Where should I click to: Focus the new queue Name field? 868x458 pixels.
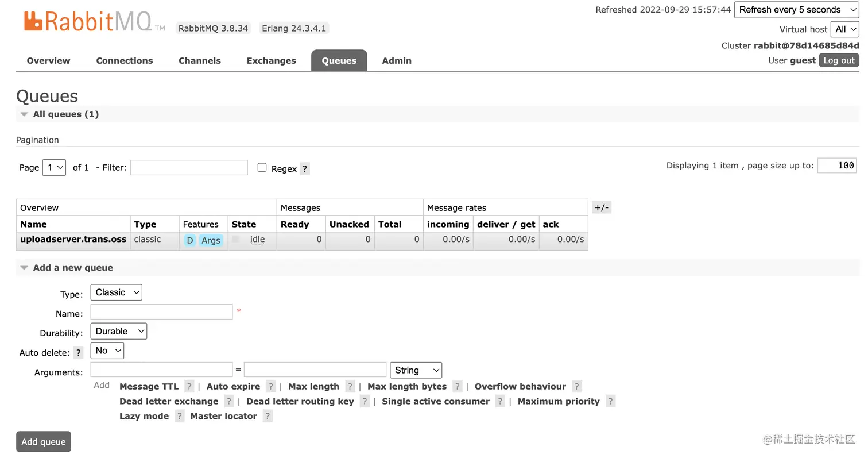pyautogui.click(x=161, y=312)
